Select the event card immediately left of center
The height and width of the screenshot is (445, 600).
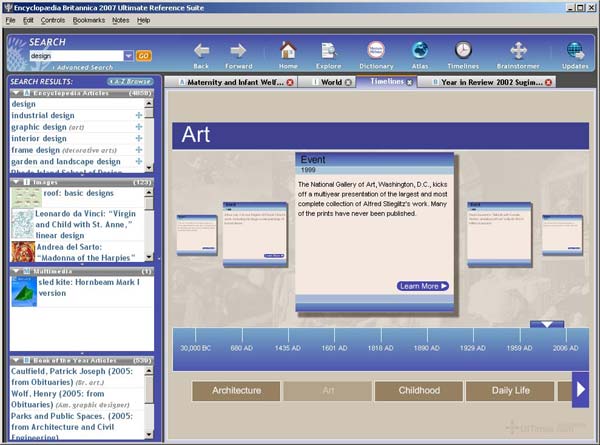255,234
